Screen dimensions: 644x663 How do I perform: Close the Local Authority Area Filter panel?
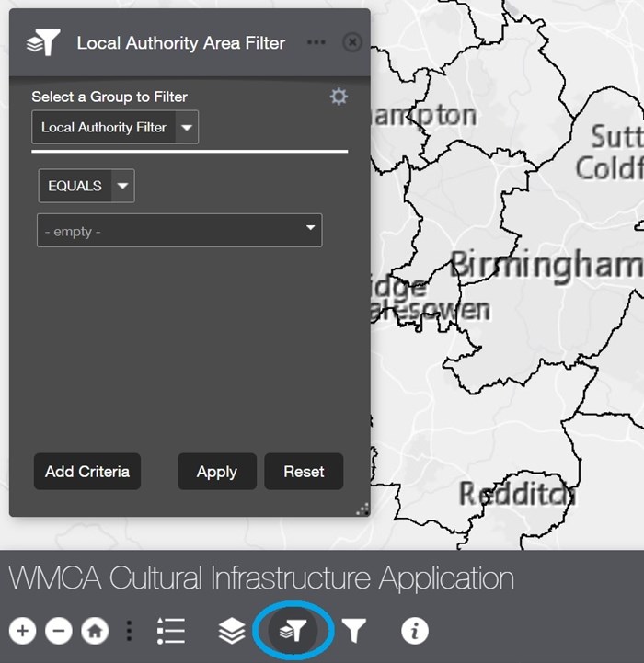tap(351, 42)
